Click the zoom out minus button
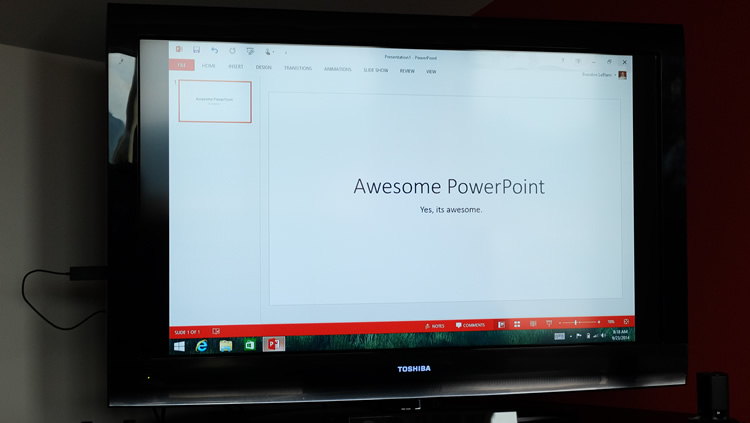This screenshot has height=423, width=750. point(560,323)
